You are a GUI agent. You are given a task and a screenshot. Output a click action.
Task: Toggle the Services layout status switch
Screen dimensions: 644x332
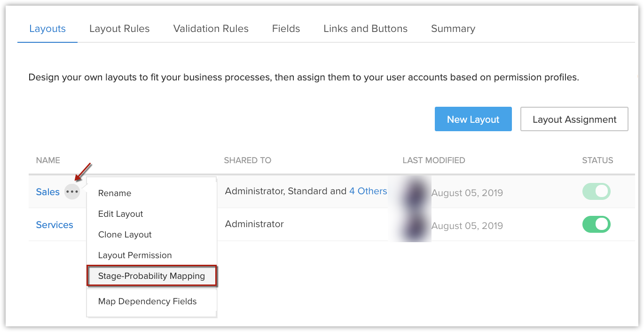(x=596, y=225)
